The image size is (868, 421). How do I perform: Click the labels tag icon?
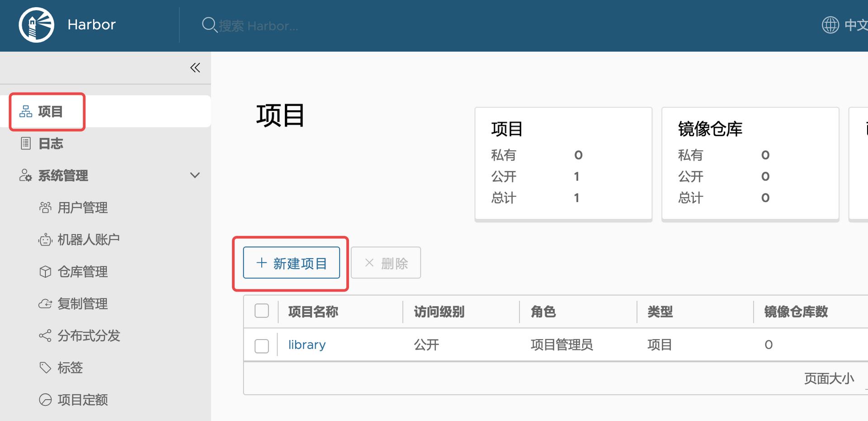tap(45, 368)
